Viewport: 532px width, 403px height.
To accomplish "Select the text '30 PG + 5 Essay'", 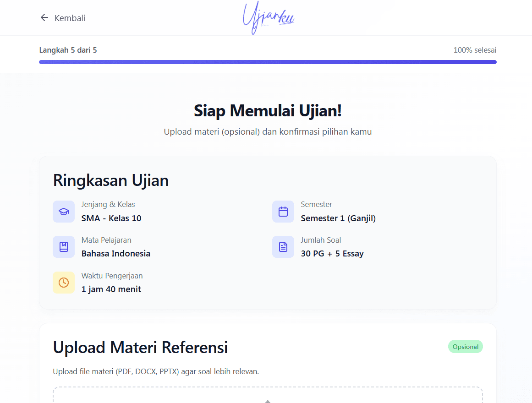I will pyautogui.click(x=332, y=253).
